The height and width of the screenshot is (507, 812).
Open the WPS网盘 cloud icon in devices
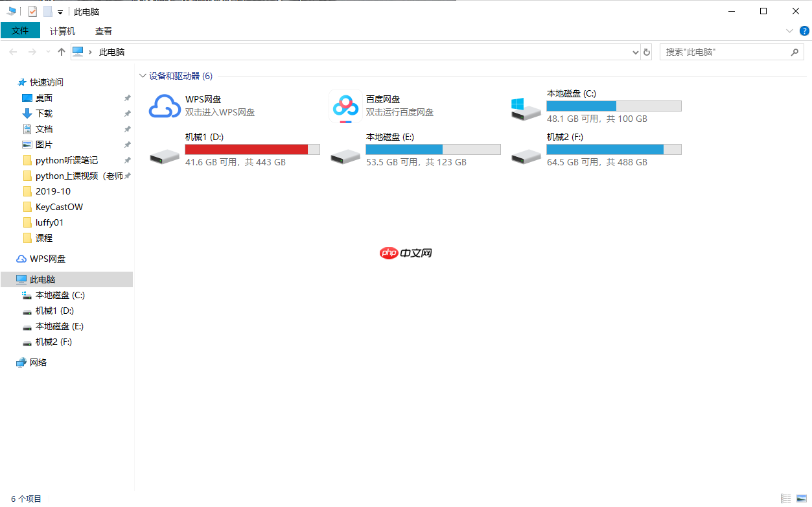point(165,106)
